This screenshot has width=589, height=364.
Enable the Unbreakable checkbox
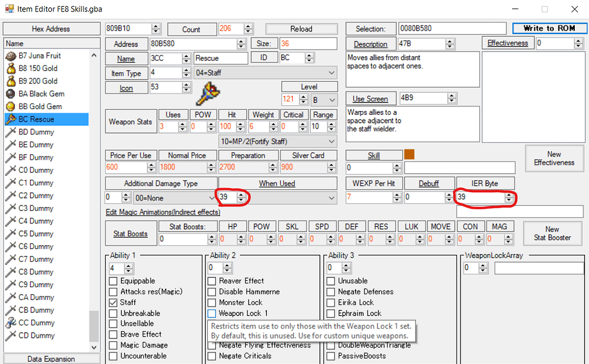[x=113, y=313]
